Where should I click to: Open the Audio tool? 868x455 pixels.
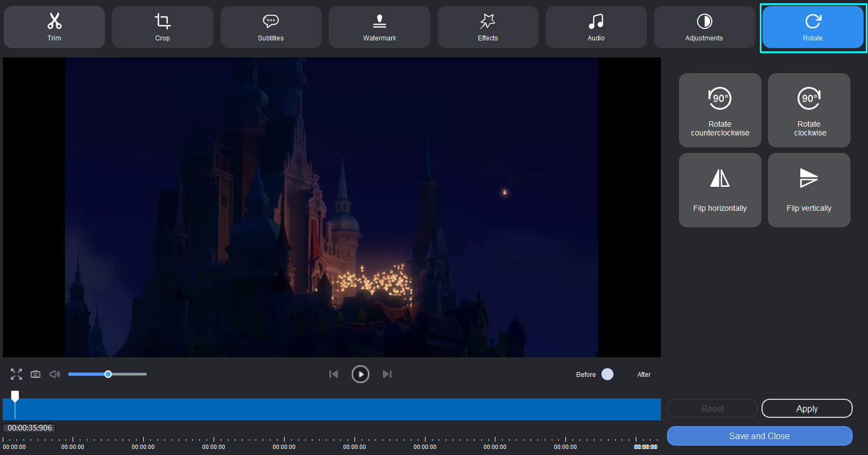(x=596, y=27)
